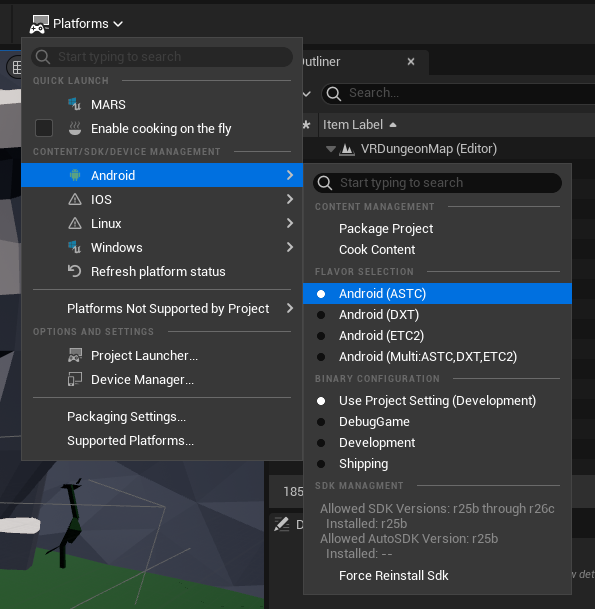595x609 pixels.
Task: Select Development binary configuration
Action: (x=437, y=443)
